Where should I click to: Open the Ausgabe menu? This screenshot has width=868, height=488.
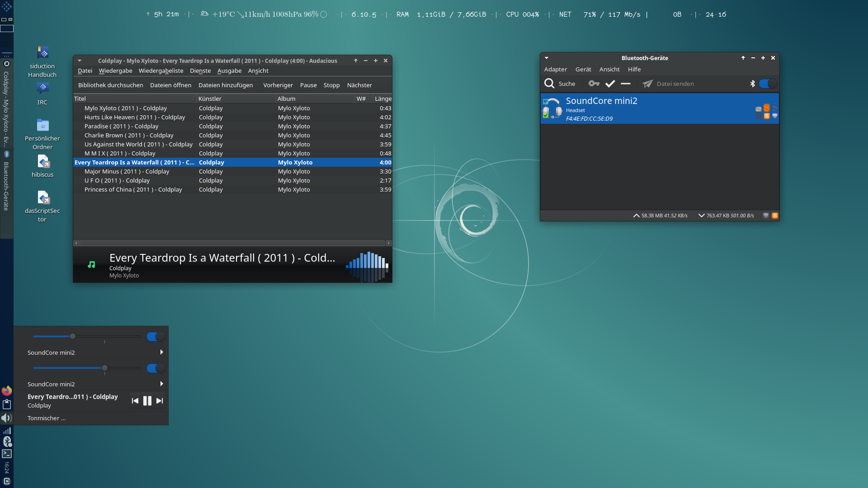(229, 70)
